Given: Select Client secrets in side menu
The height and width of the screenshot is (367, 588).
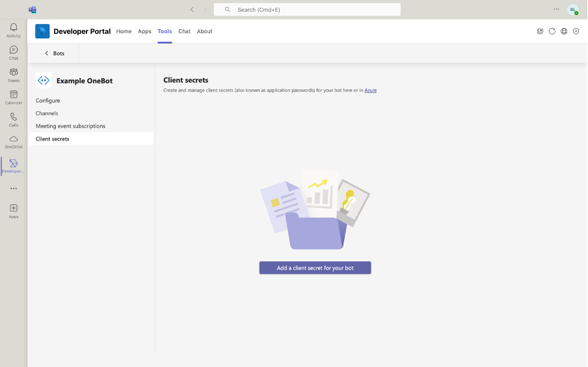Looking at the screenshot, I should point(91,139).
